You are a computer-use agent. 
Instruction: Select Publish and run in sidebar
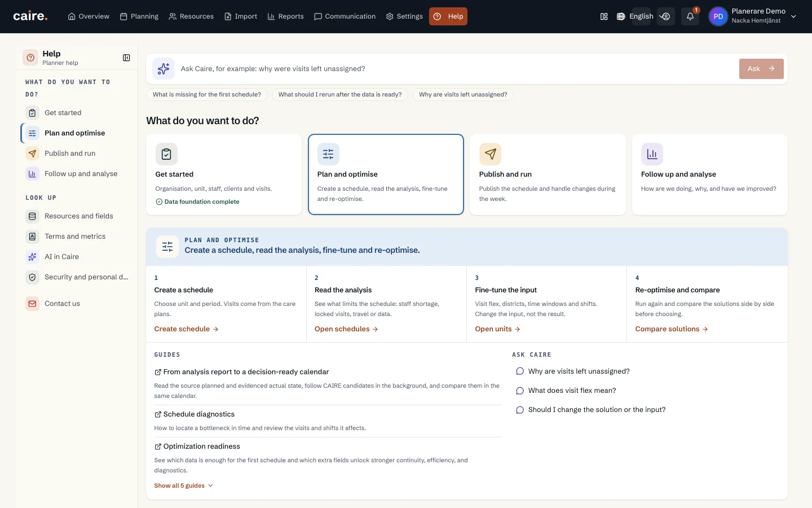[78, 154]
